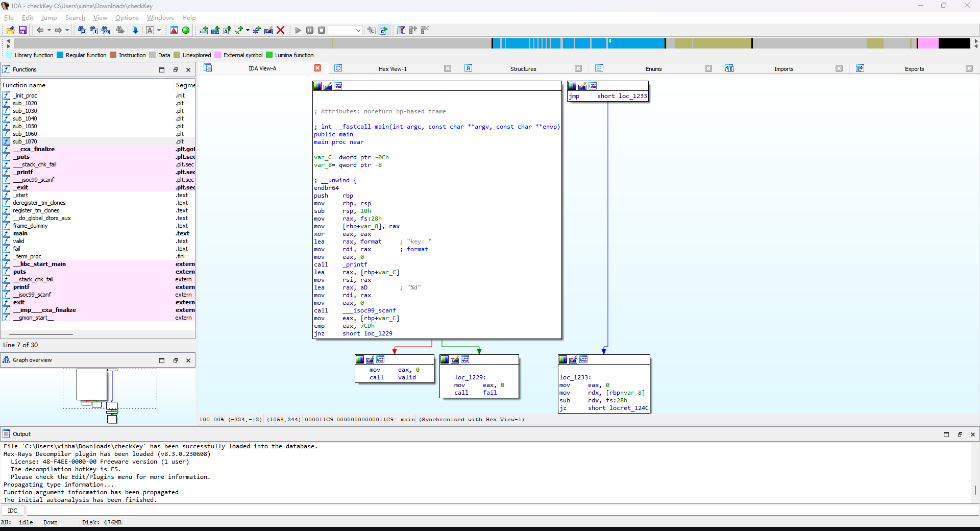980x531 pixels.
Task: Click the IDC command input field
Action: 500,511
